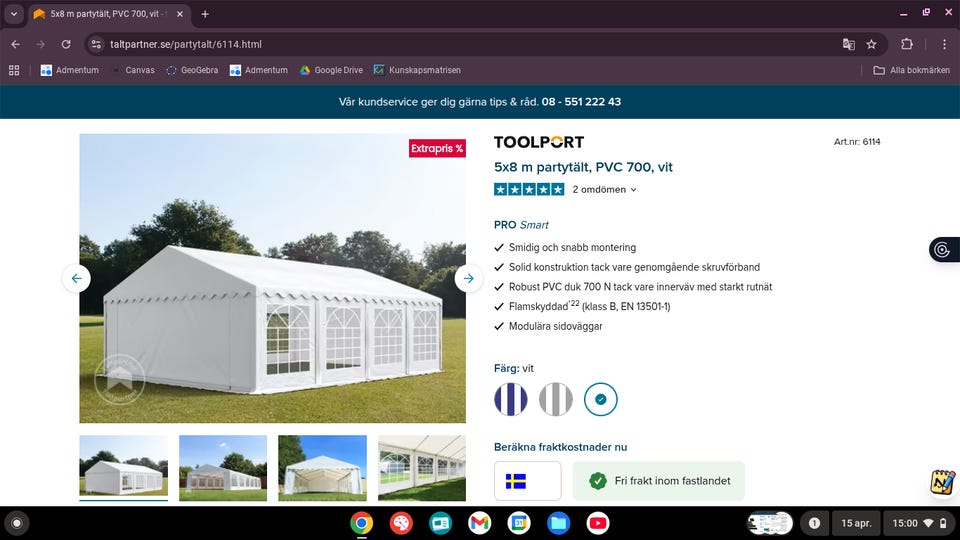Image resolution: width=960 pixels, height=540 pixels.
Task: Select third thumbnail showing tent front
Action: tap(322, 468)
